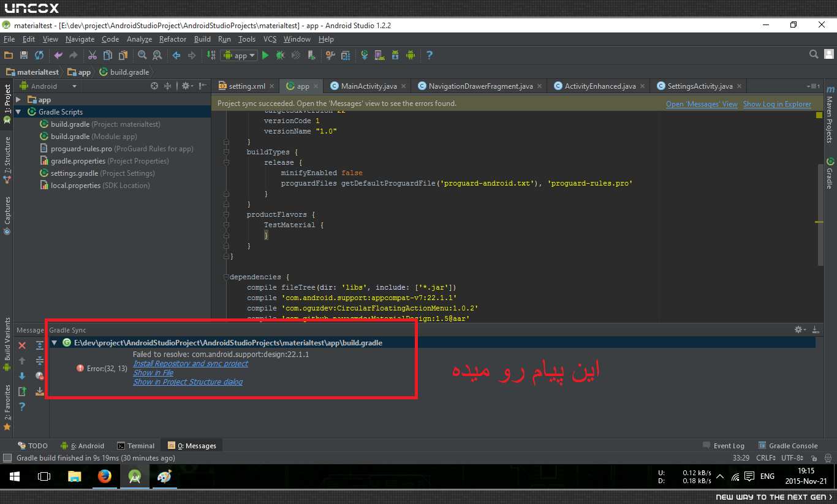The image size is (837, 504).
Task: Sync project with Gradle files icon
Action: tap(365, 55)
